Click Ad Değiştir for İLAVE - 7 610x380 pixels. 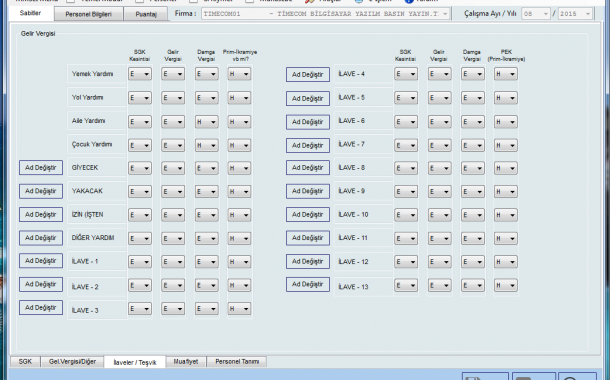tap(308, 145)
